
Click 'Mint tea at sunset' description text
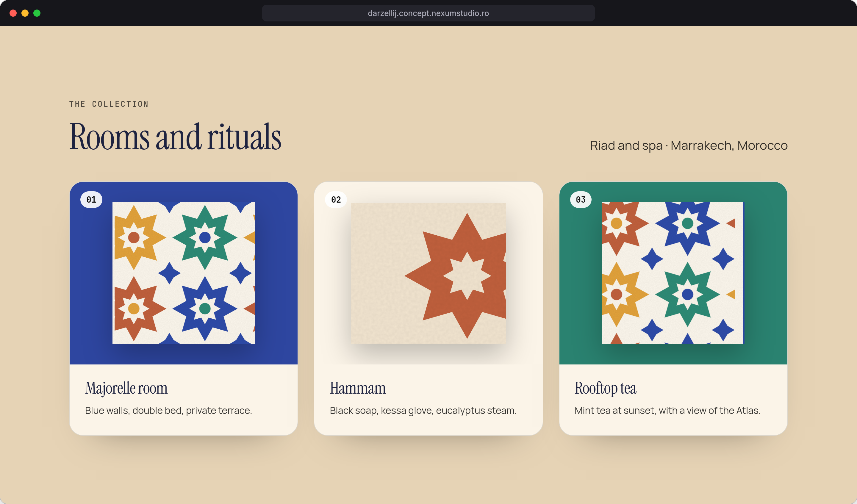[x=667, y=411]
